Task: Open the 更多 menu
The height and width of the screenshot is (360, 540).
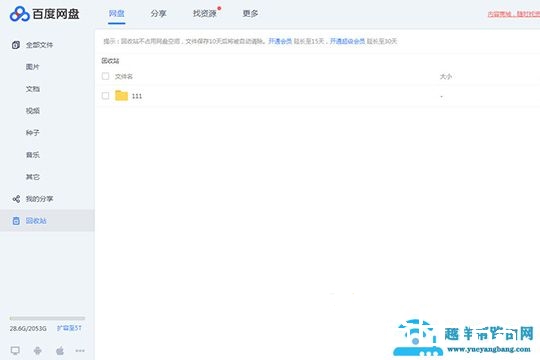Action: (x=250, y=14)
